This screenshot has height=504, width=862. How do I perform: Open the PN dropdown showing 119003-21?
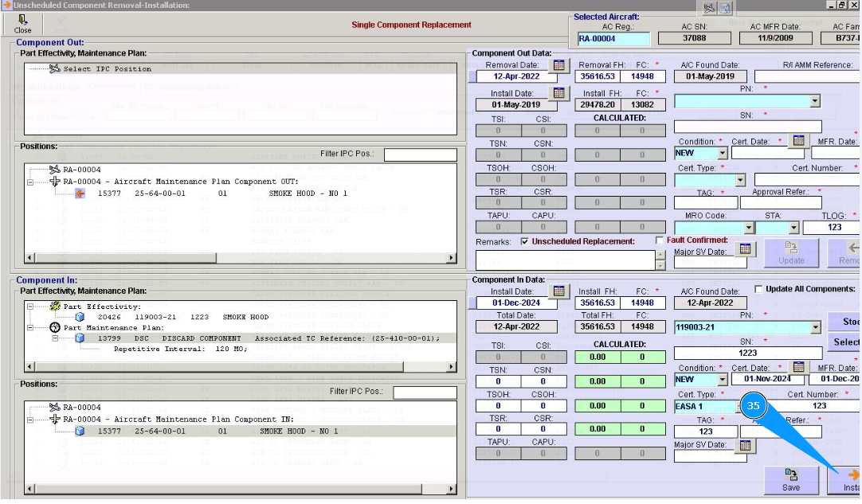point(815,327)
